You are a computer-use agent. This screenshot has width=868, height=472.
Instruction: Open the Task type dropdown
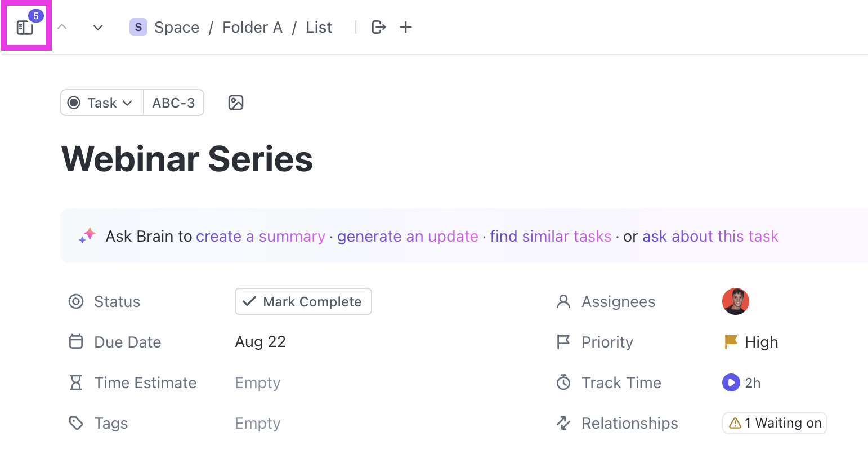[102, 103]
